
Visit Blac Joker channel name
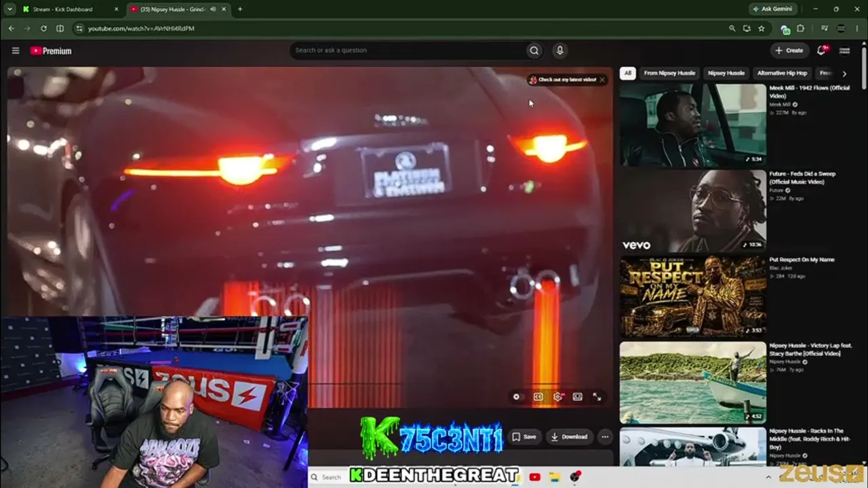click(x=781, y=268)
